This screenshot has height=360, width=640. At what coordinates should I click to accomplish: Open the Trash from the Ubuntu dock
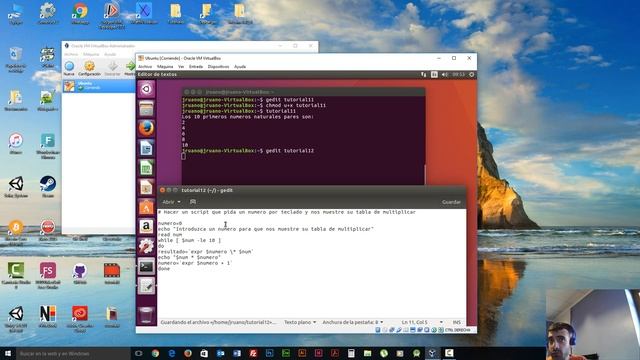coord(146,315)
